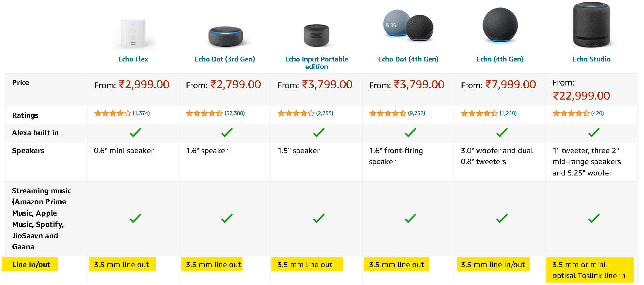Open the Echo Input Portable edition link
This screenshot has height=285, width=644.
coord(317,63)
